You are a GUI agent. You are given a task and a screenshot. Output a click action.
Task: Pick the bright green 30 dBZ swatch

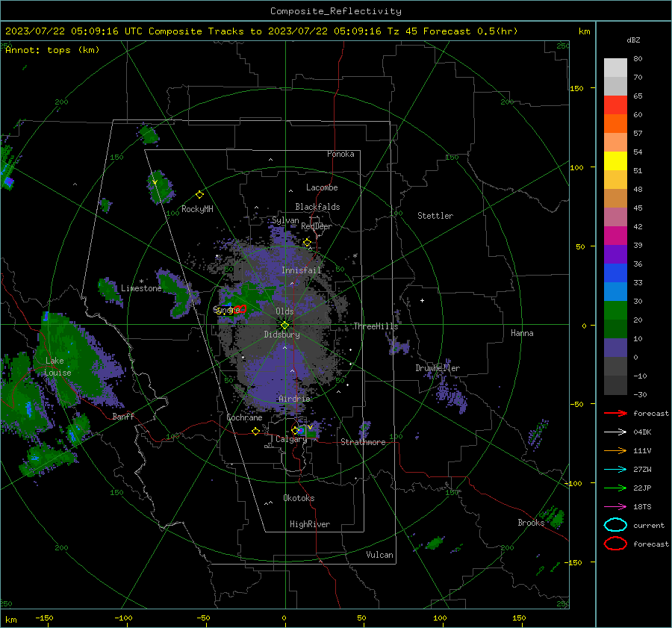[615, 310]
